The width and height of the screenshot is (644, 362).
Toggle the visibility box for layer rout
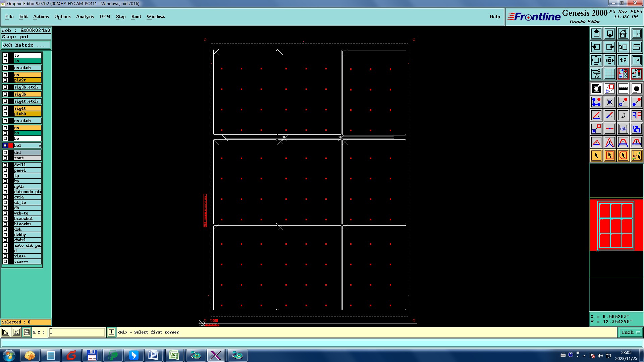click(5, 158)
